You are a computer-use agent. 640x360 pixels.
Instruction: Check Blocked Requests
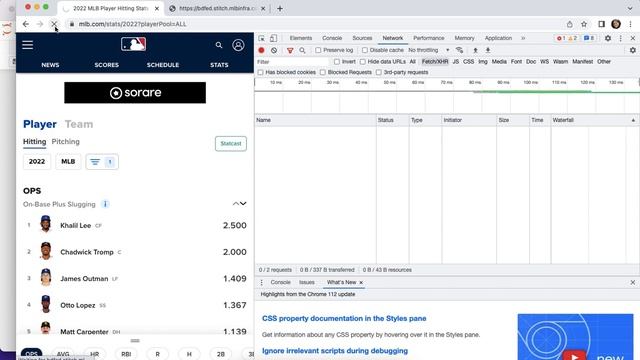point(323,72)
